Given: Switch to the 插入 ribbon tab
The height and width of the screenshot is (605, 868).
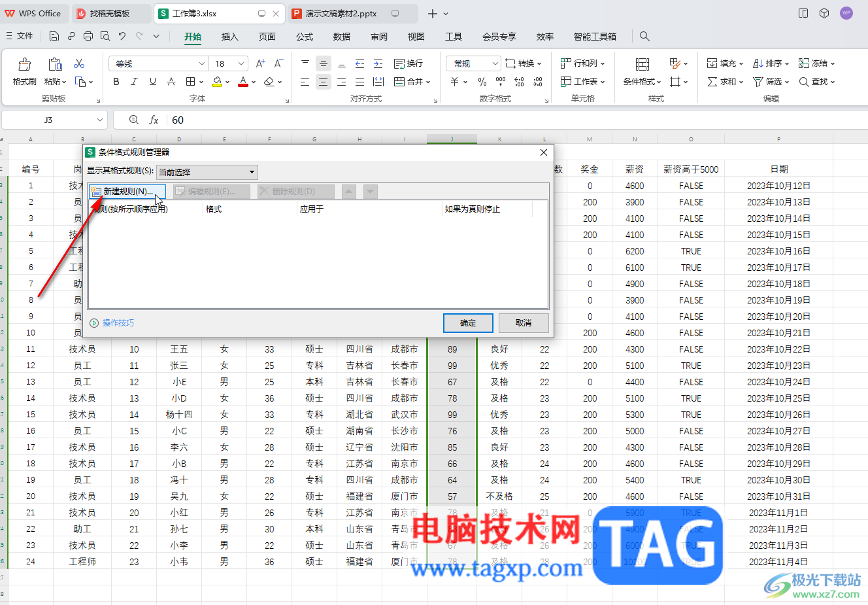Looking at the screenshot, I should (x=230, y=37).
